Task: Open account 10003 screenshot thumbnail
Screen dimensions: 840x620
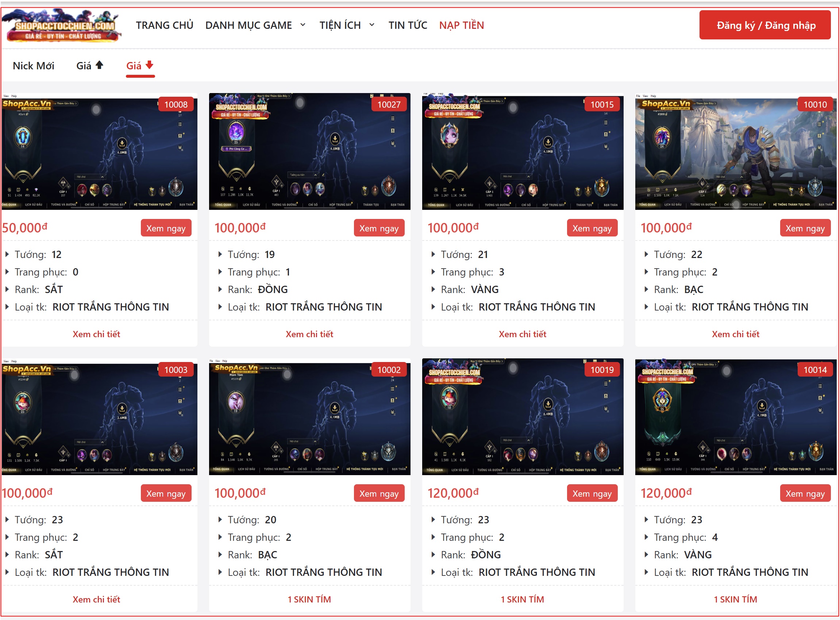Action: pyautogui.click(x=100, y=417)
